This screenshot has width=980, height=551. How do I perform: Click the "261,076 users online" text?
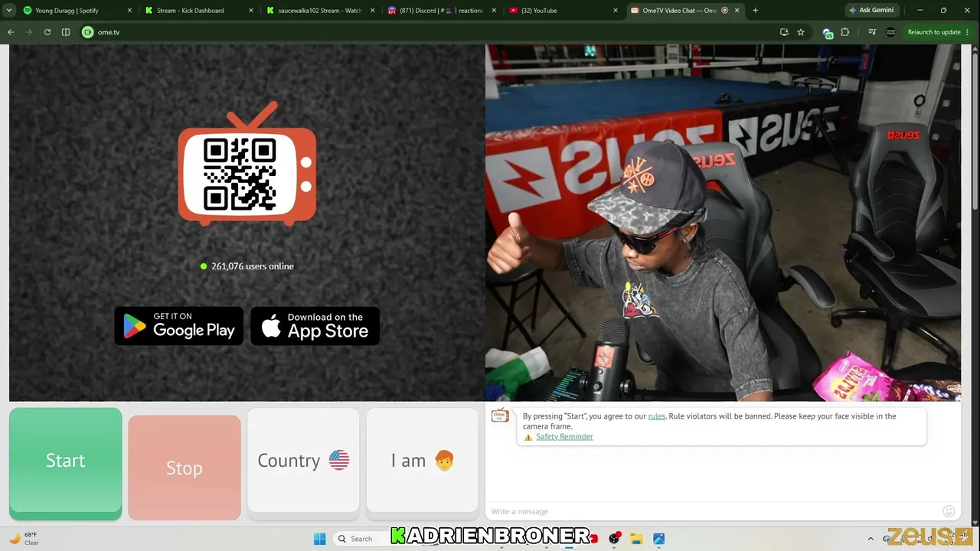[253, 266]
